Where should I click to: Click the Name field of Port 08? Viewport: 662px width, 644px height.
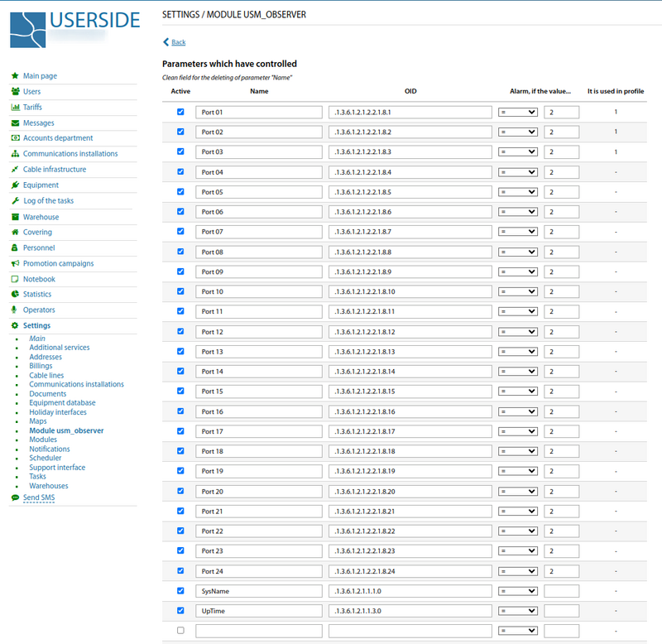pos(258,252)
